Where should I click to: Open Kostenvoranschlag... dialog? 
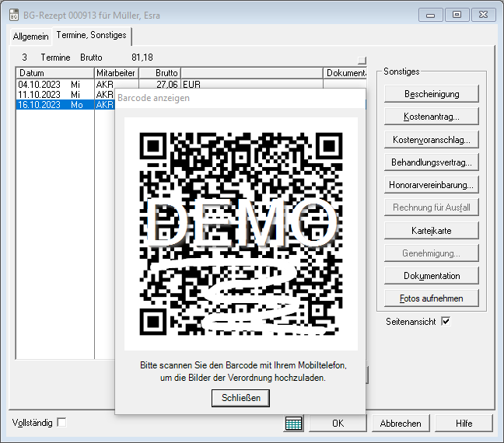point(432,139)
